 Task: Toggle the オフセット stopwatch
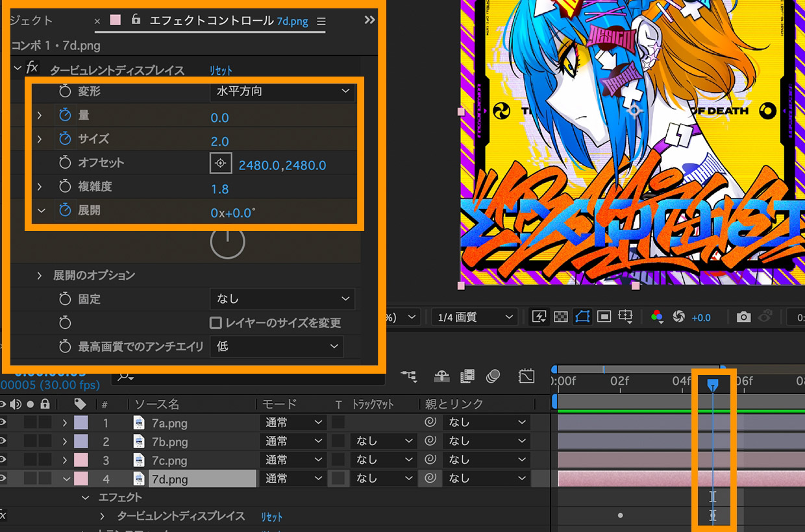64,163
